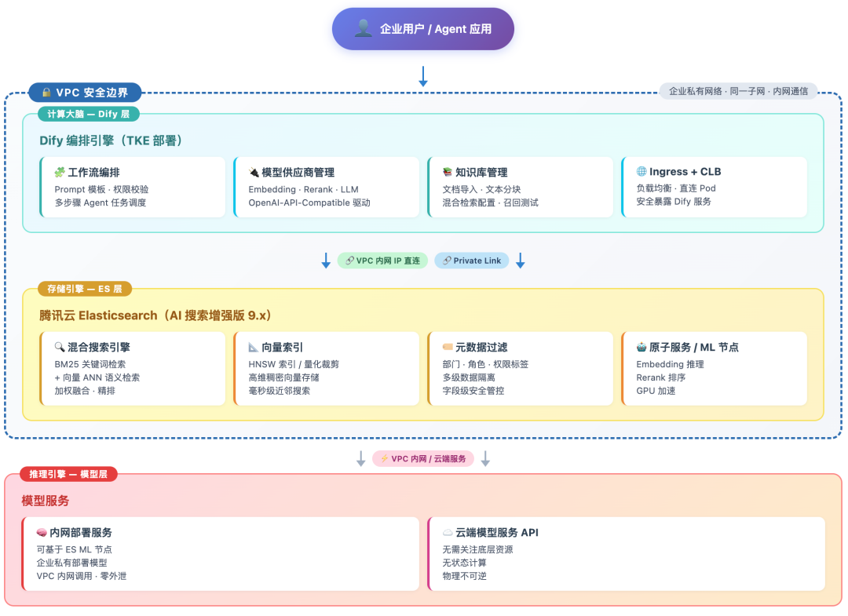The height and width of the screenshot is (616, 848).
Task: Click the 企业私有网络·同一子网·内网通信 note
Action: pyautogui.click(x=738, y=90)
